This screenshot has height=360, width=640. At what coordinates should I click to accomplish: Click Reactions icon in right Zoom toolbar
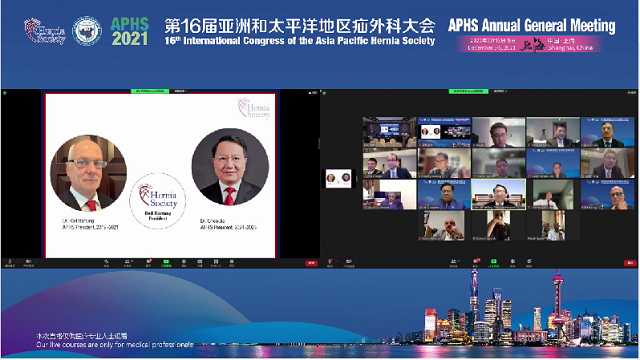point(529,263)
